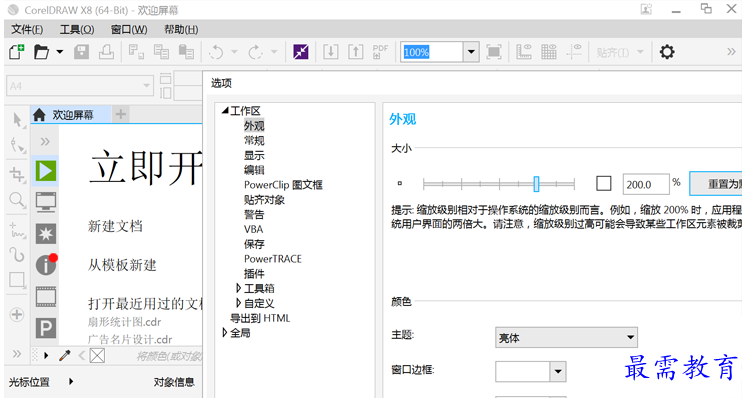
Task: Click the Gallery film frame icon
Action: pos(46,297)
